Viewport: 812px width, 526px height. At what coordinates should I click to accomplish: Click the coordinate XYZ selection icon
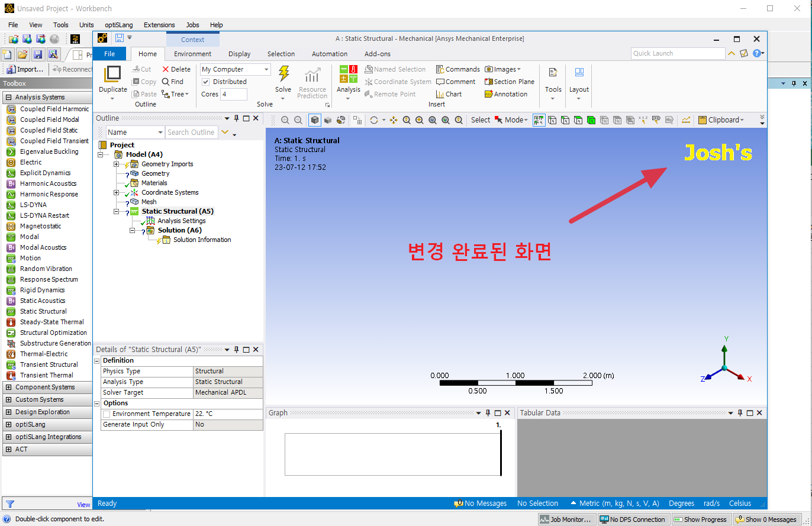pyautogui.click(x=643, y=120)
